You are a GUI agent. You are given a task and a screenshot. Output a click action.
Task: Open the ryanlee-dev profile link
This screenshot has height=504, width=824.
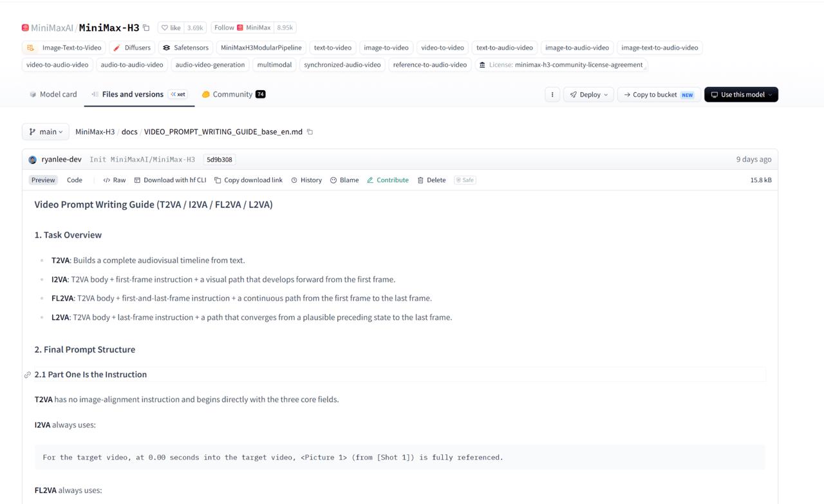(x=61, y=160)
